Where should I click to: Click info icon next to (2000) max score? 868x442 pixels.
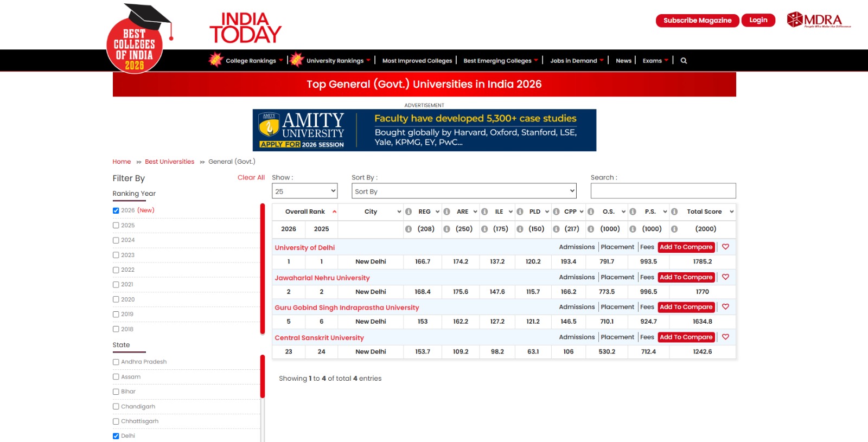(674, 229)
